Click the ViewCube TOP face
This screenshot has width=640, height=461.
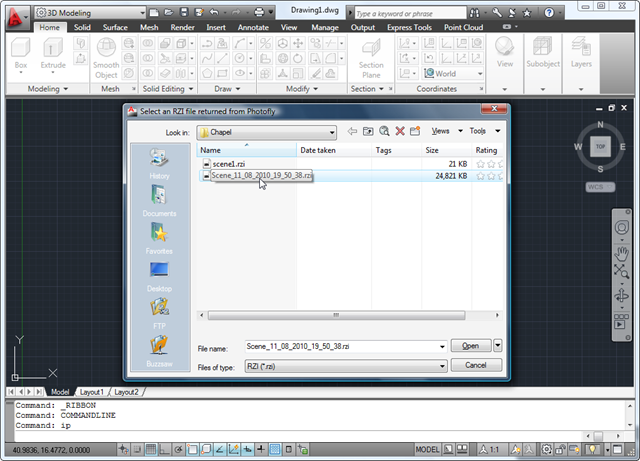tap(599, 146)
